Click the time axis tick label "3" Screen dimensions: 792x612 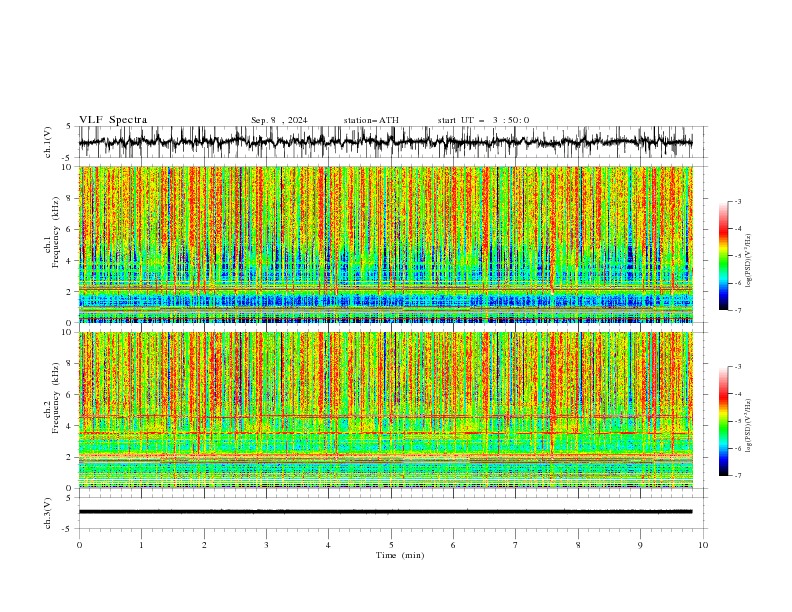pyautogui.click(x=266, y=545)
